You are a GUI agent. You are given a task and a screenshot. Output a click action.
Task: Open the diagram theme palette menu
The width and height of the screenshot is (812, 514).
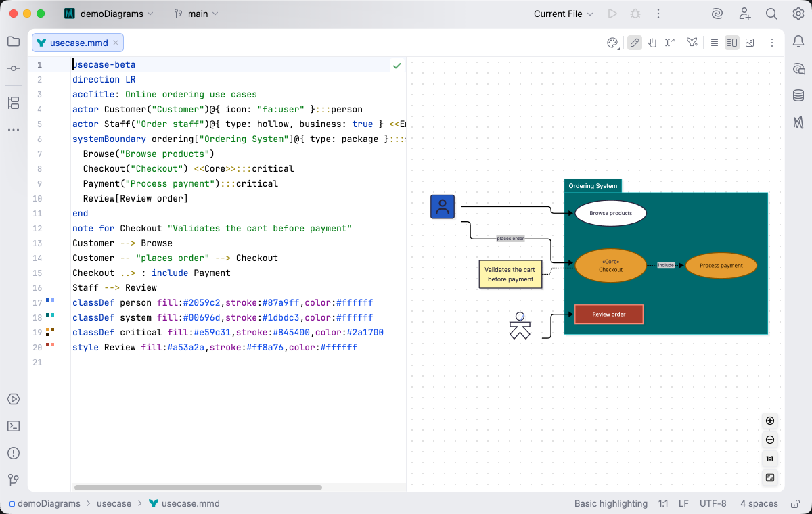(x=612, y=43)
